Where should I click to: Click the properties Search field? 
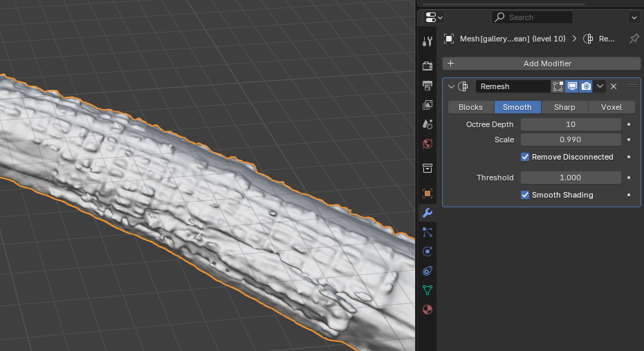(x=532, y=17)
